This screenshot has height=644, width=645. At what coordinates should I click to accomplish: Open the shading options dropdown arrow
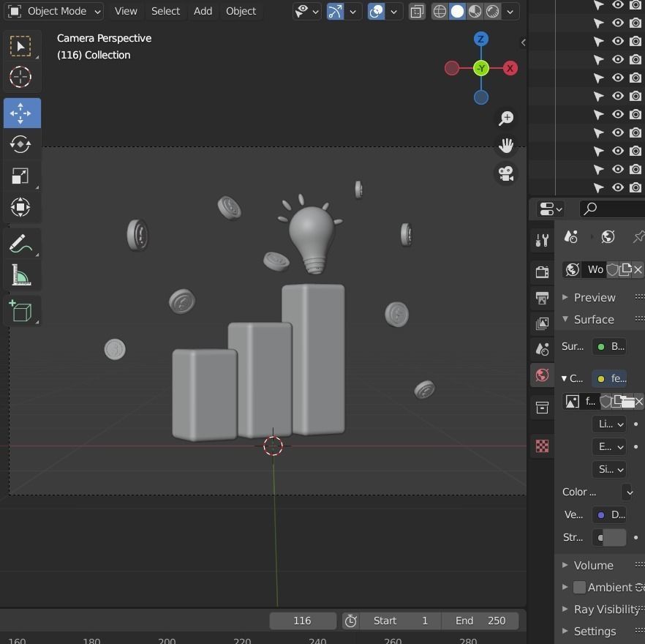click(510, 12)
